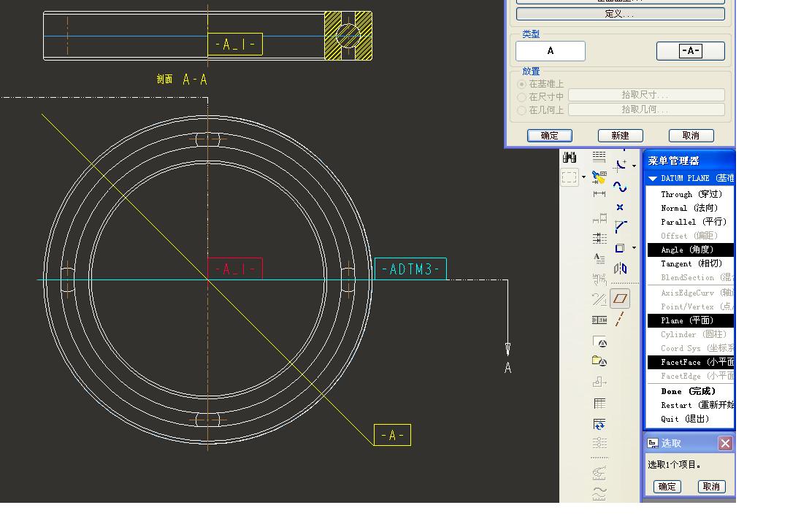
Task: Click the BOM balloon lines icon
Action: point(599,443)
